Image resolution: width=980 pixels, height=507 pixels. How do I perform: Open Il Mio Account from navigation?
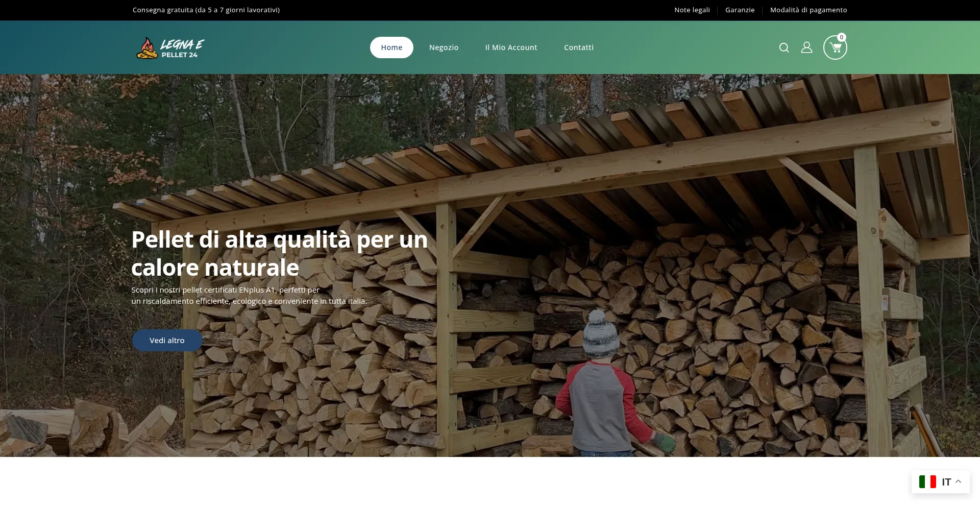tap(511, 47)
